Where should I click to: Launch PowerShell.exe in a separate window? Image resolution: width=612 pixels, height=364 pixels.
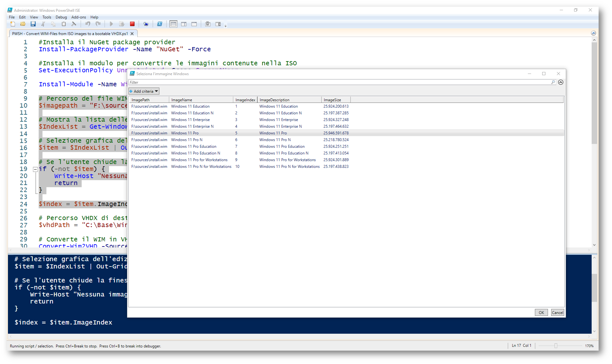[x=160, y=24]
